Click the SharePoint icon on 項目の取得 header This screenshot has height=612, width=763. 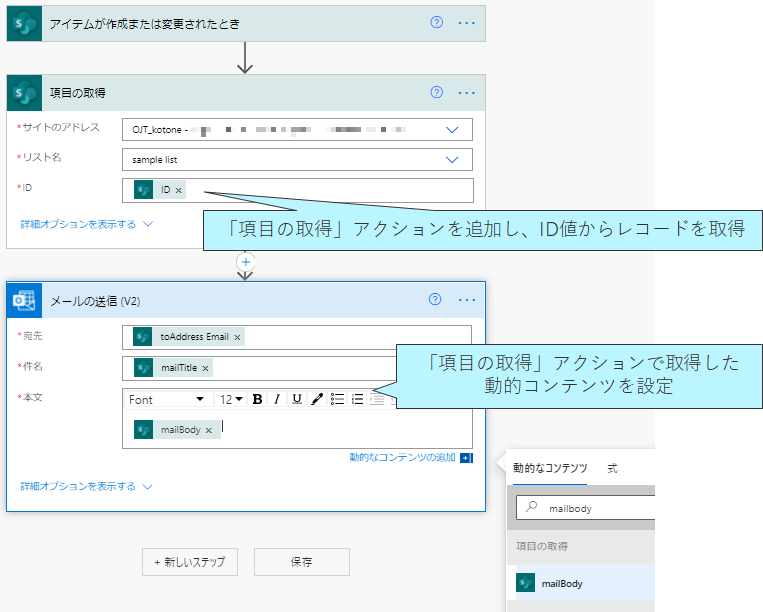(x=24, y=93)
